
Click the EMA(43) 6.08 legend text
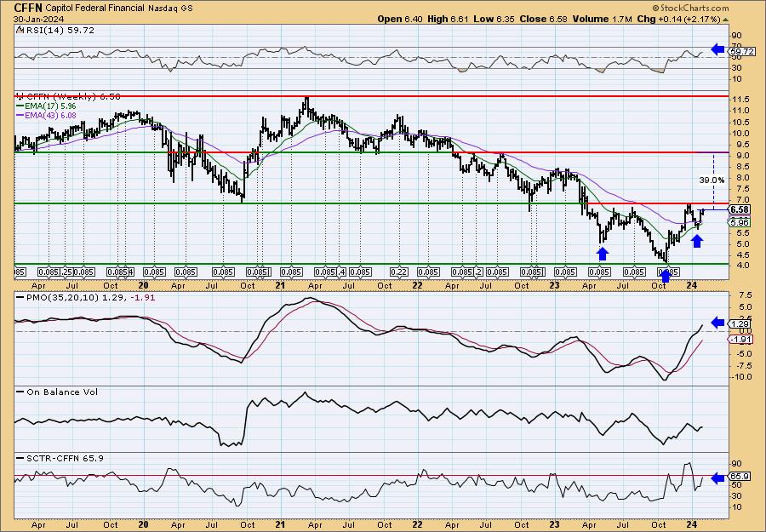(50, 115)
